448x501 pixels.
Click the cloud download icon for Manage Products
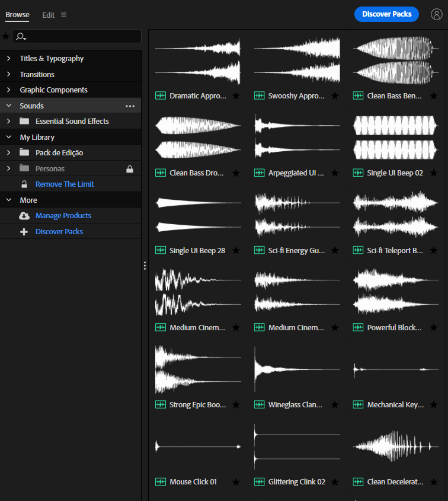(x=24, y=216)
